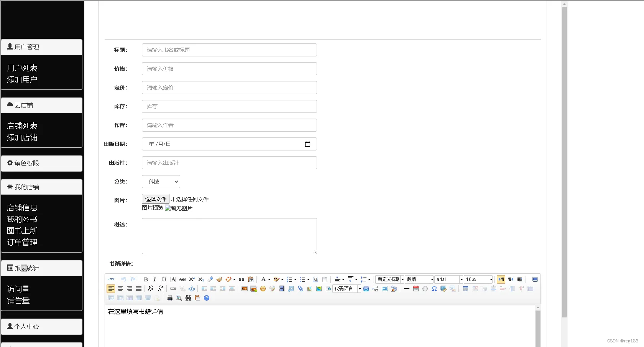644x347 pixels.
Task: Toggle left text alignment
Action: [x=111, y=289]
